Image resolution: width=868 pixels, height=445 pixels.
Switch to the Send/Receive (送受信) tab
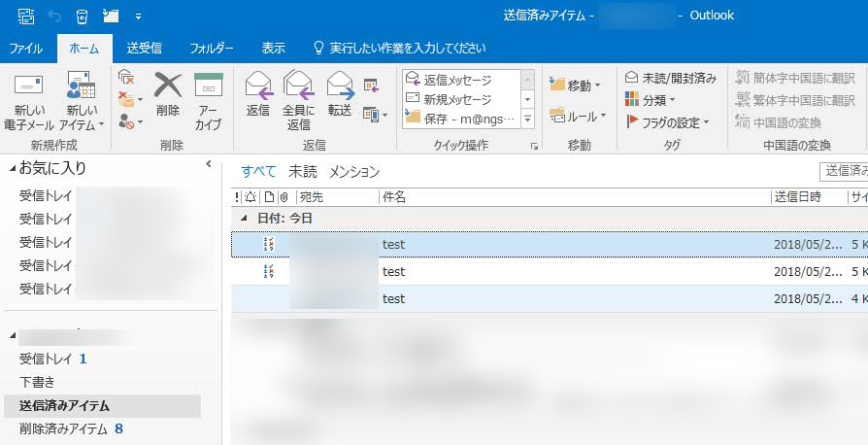coord(144,48)
